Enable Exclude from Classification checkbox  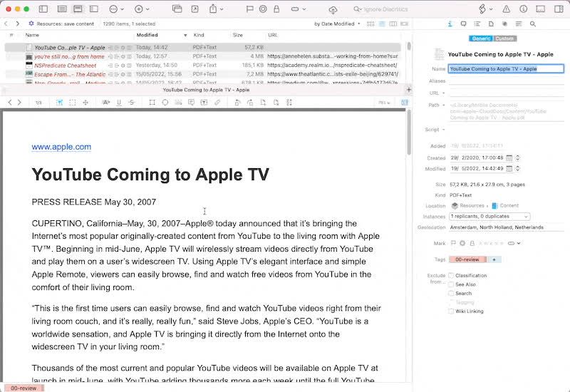[451, 275]
